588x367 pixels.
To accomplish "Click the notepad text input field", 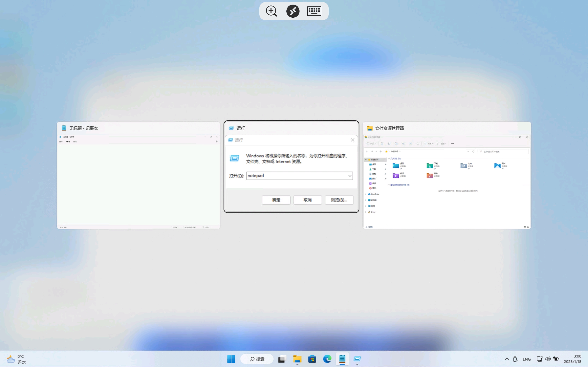I will point(297,176).
